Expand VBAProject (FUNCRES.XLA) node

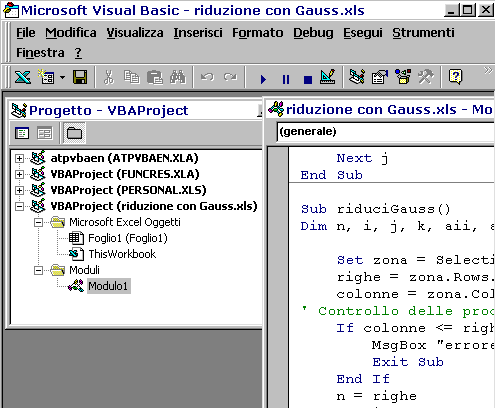pyautogui.click(x=19, y=174)
